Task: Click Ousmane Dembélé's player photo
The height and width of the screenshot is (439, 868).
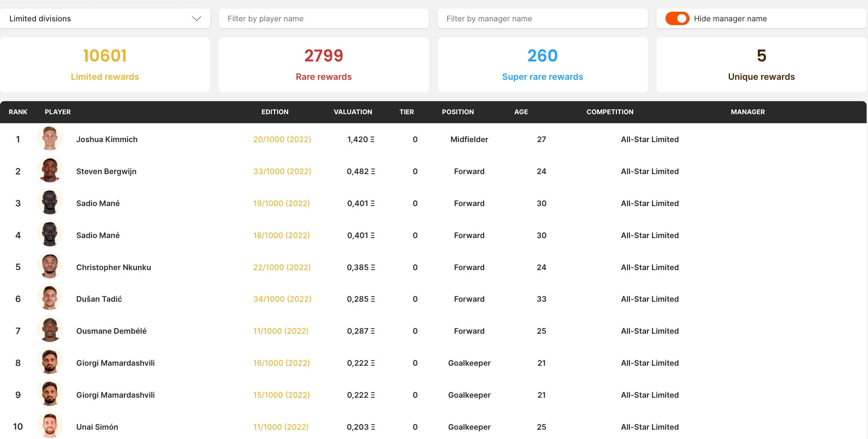Action: click(50, 330)
